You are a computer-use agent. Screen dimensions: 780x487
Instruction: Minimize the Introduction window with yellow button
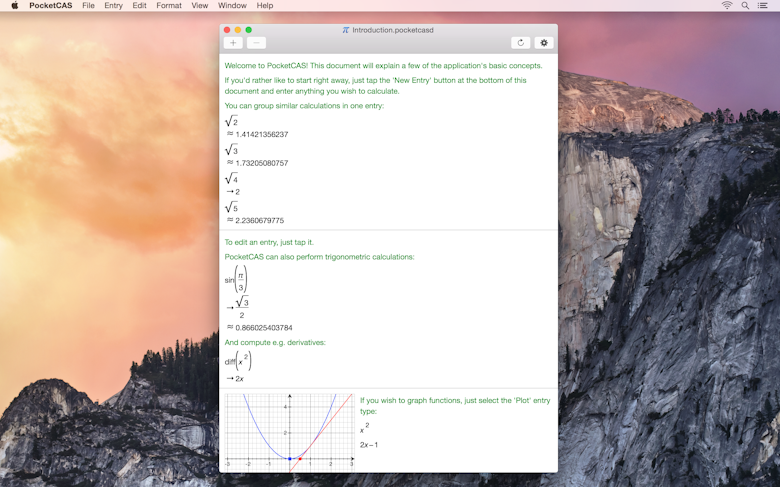coord(238,30)
